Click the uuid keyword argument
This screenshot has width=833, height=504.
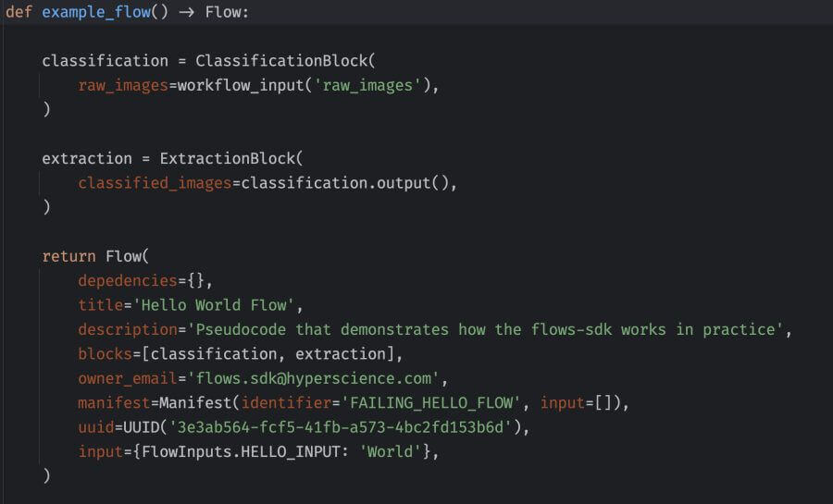click(95, 427)
